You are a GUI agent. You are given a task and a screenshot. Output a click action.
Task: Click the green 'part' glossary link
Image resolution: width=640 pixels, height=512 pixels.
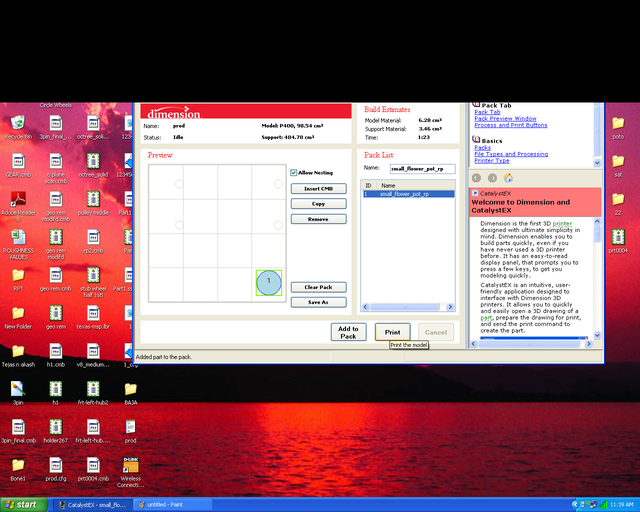(x=486, y=318)
